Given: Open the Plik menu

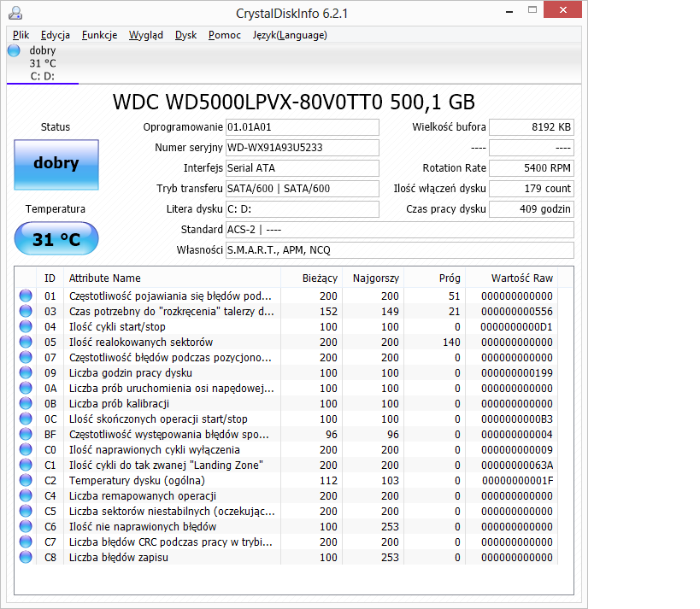Looking at the screenshot, I should click(x=21, y=35).
